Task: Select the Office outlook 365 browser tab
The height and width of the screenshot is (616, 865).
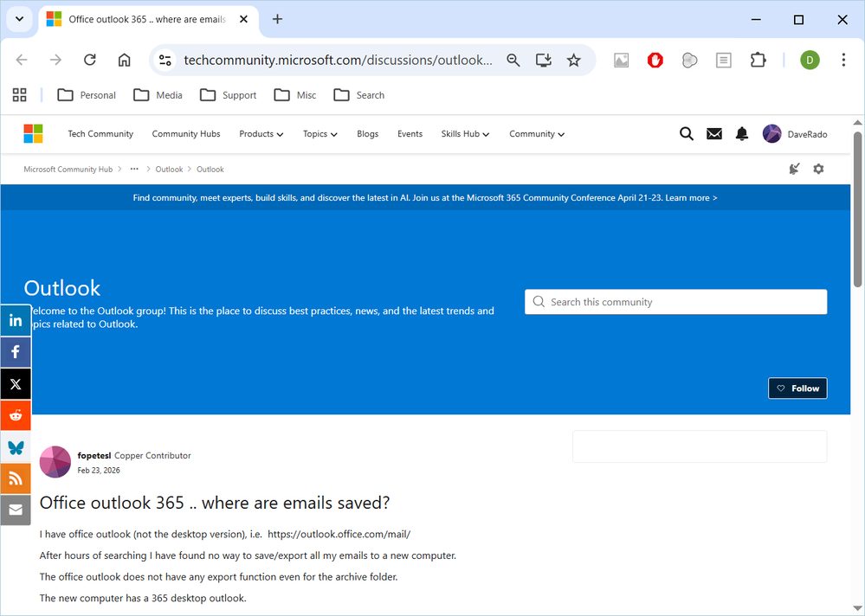Action: click(x=146, y=19)
